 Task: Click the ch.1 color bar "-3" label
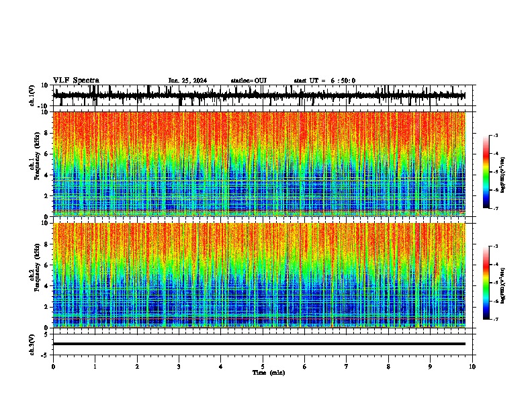coord(496,136)
